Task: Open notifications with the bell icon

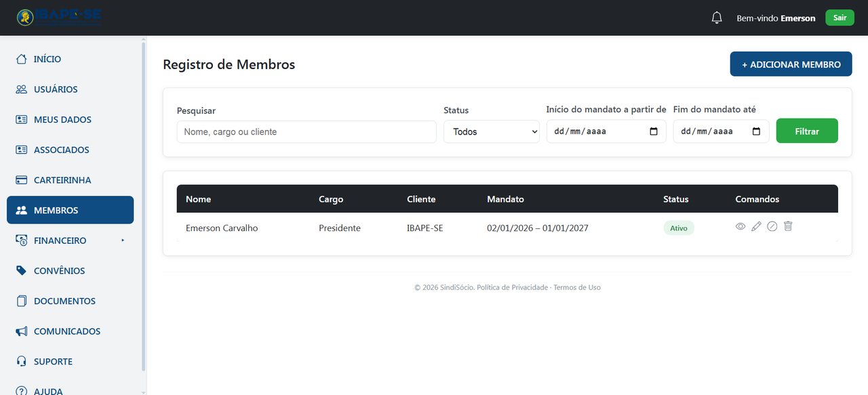Action: point(717,18)
